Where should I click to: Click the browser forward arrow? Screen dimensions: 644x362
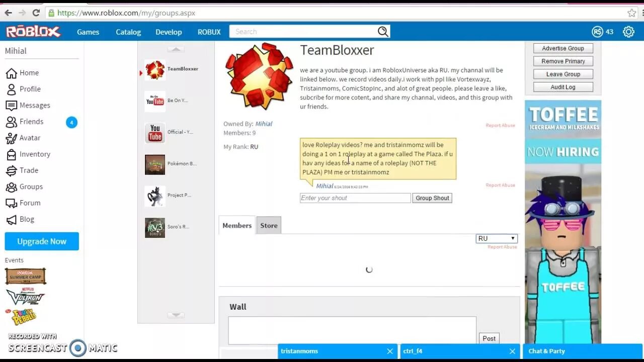pos(22,13)
